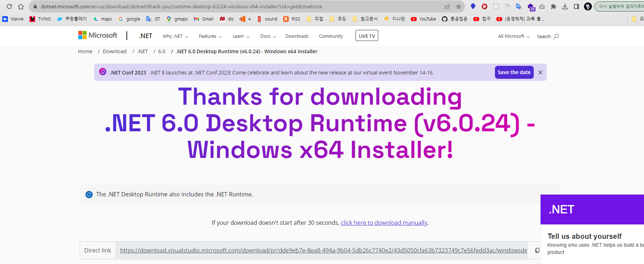Open the YouTube bookmark
644x264 pixels.
point(423,19)
